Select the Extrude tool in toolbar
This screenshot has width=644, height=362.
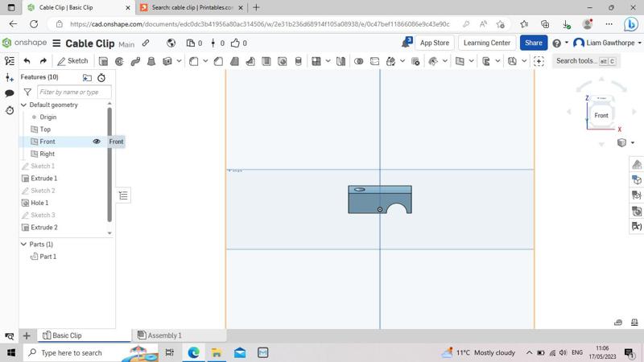tap(103, 61)
